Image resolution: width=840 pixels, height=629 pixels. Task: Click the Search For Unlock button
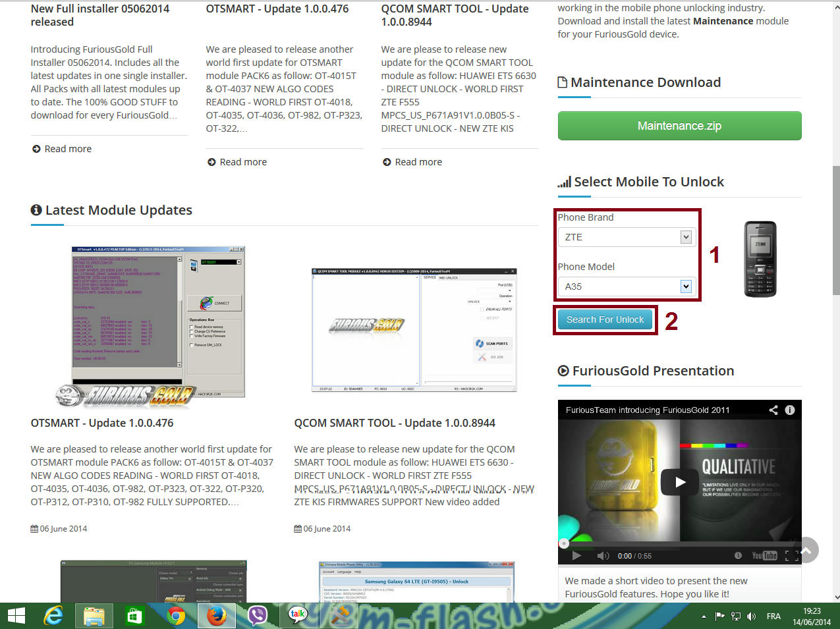coord(605,319)
